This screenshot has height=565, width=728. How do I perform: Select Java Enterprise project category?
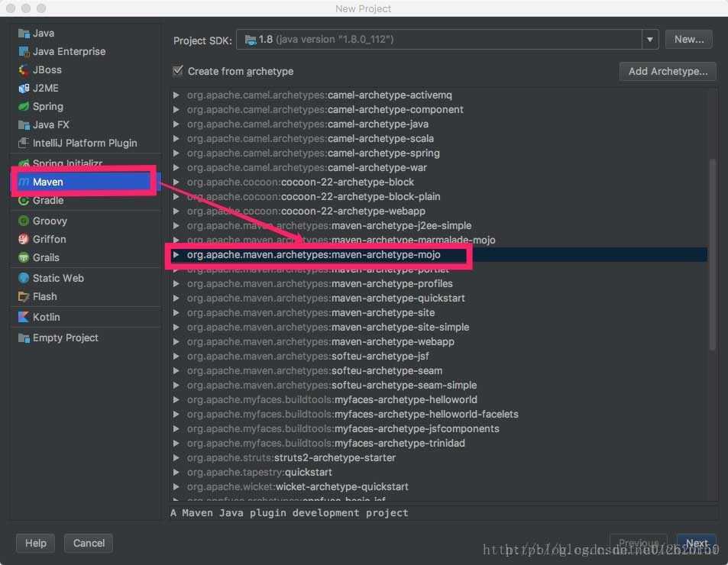[x=69, y=52]
